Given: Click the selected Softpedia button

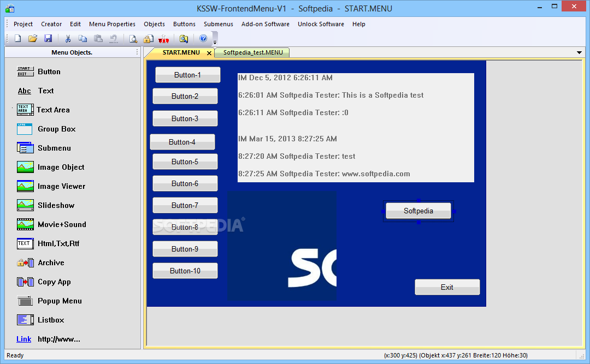Looking at the screenshot, I should click(x=418, y=211).
